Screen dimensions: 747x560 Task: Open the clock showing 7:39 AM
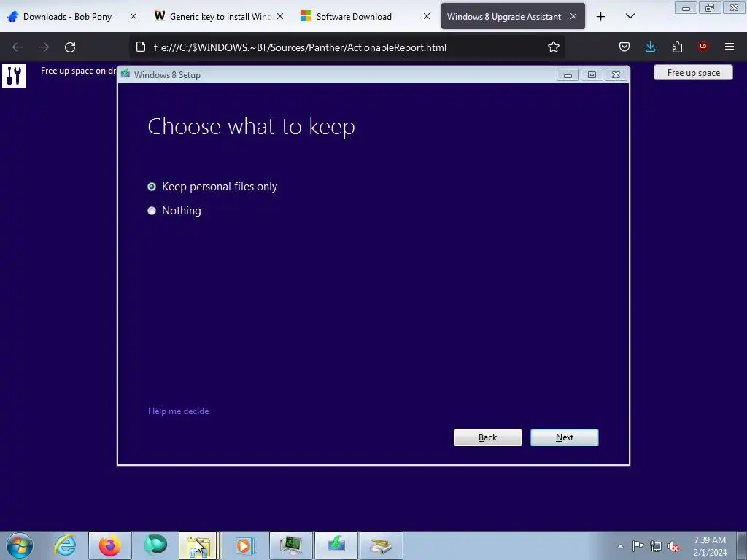[x=709, y=546]
